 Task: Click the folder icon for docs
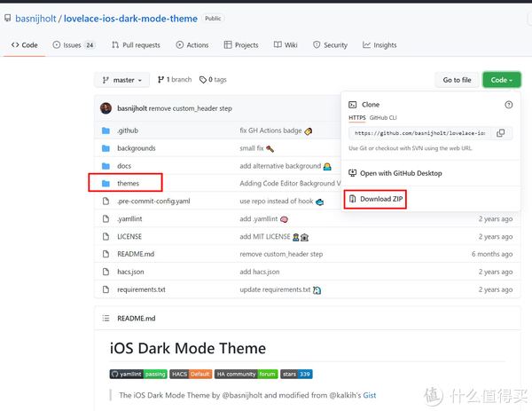tap(106, 166)
